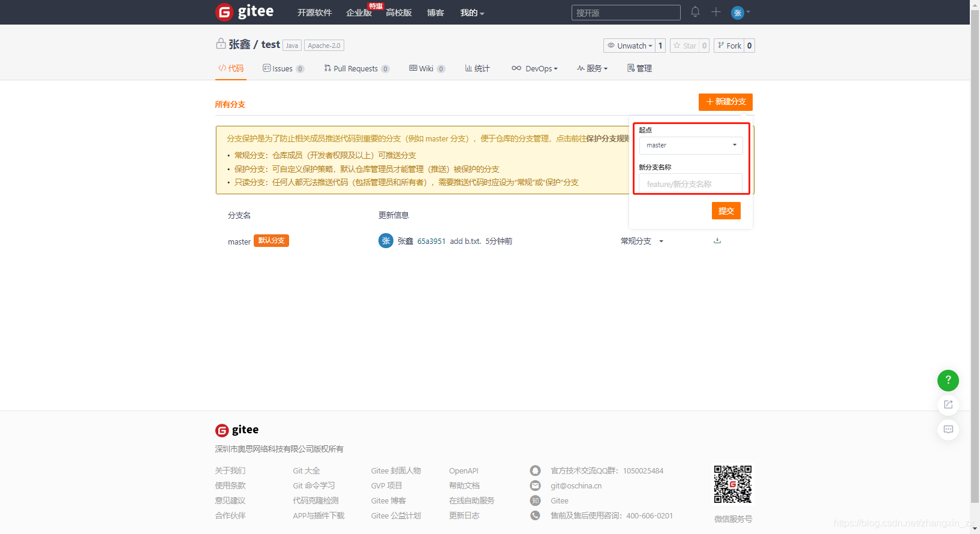The image size is (980, 534).
Task: Expand the 起点 master branch selector
Action: click(691, 146)
